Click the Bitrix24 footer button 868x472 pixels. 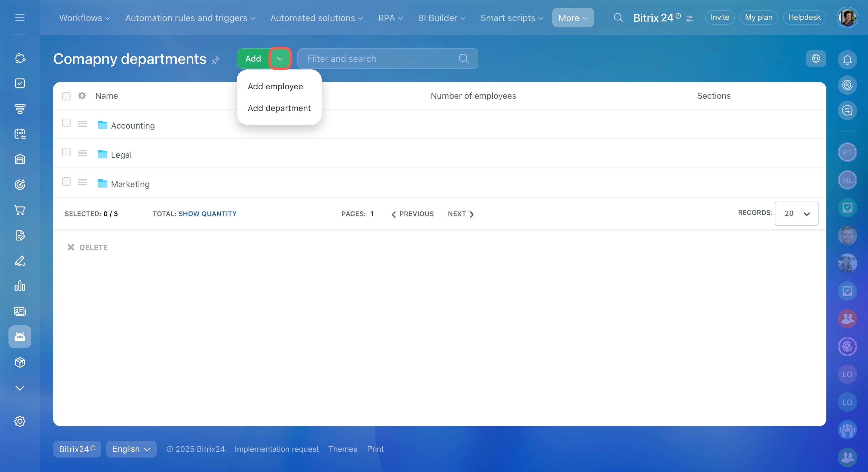pyautogui.click(x=77, y=449)
